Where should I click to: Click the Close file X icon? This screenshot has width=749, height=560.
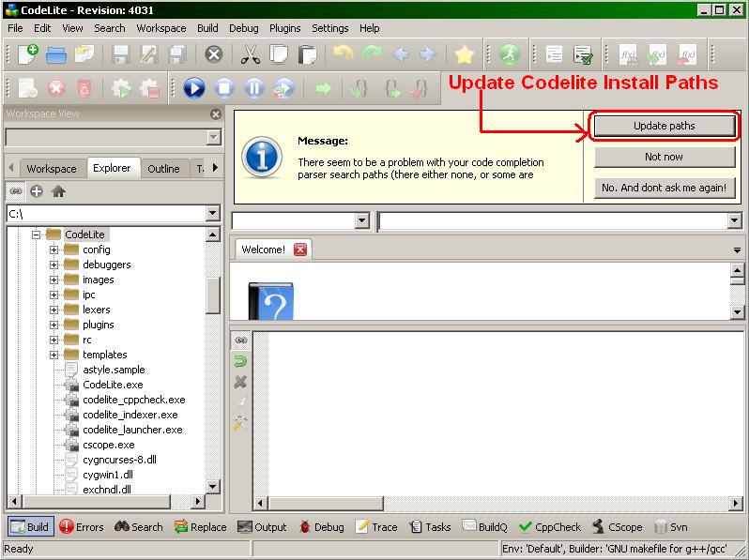pos(213,54)
